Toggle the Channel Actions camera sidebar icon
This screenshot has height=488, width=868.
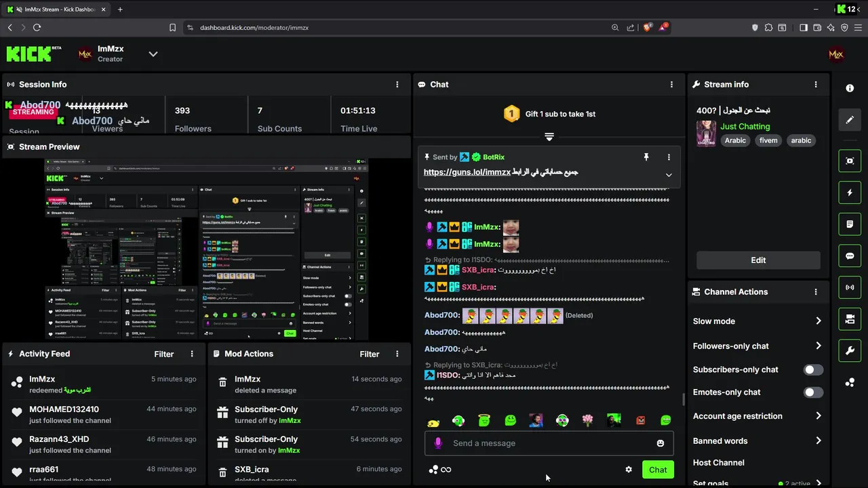click(850, 319)
